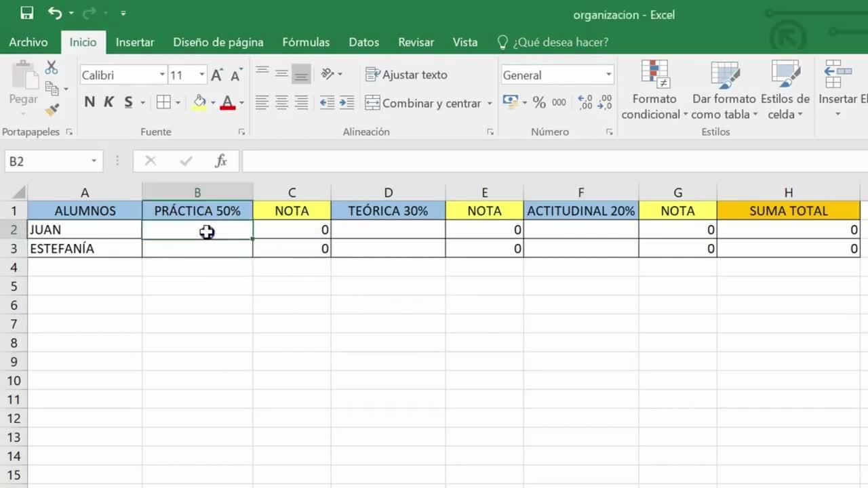
Task: Switch to the Diseño de página tab
Action: 218,42
